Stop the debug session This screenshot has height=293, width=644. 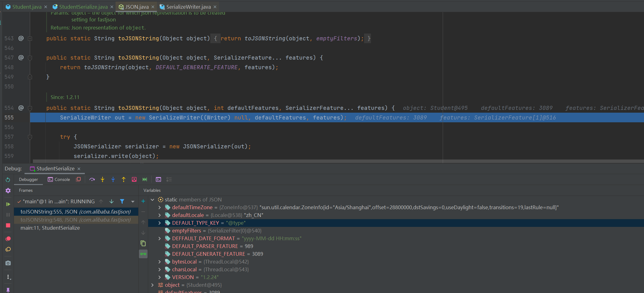click(x=8, y=225)
